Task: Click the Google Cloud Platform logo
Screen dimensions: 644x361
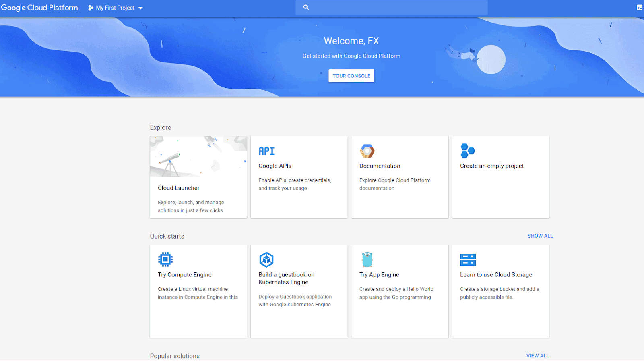Action: [39, 8]
